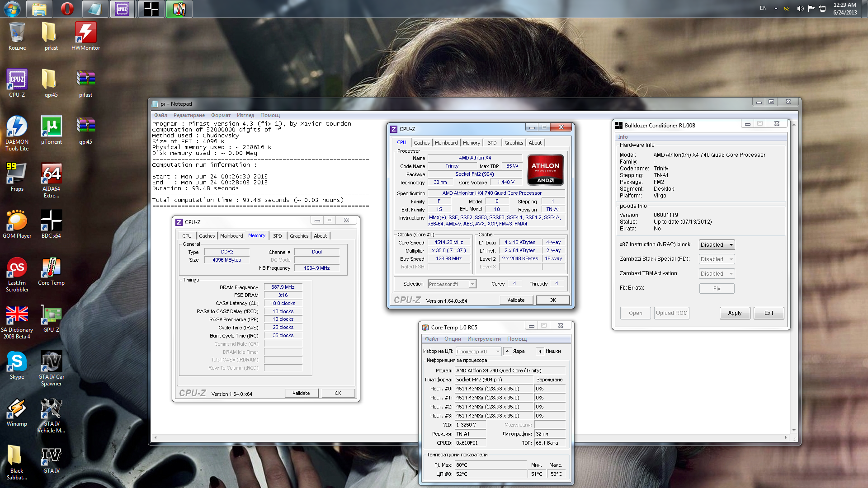Open Zambezi TBM Activation dropdown
The height and width of the screenshot is (488, 868).
tap(717, 273)
